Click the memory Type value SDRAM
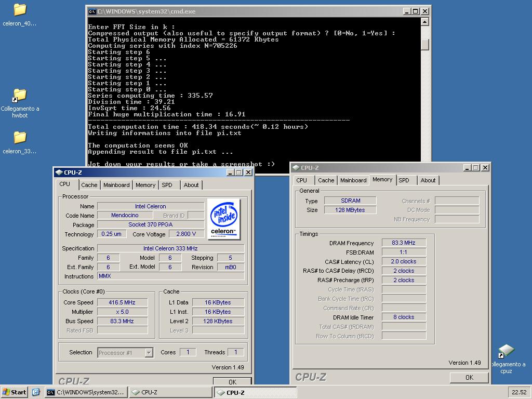The width and height of the screenshot is (532, 399). click(350, 201)
